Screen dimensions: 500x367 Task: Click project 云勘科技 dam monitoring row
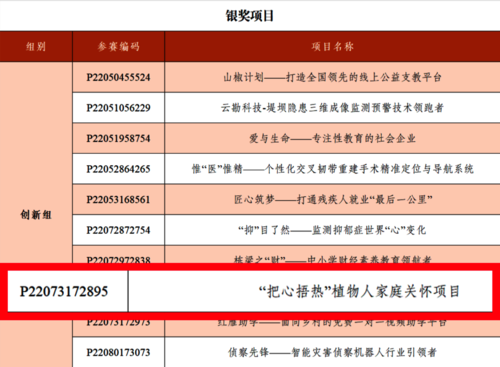point(332,108)
